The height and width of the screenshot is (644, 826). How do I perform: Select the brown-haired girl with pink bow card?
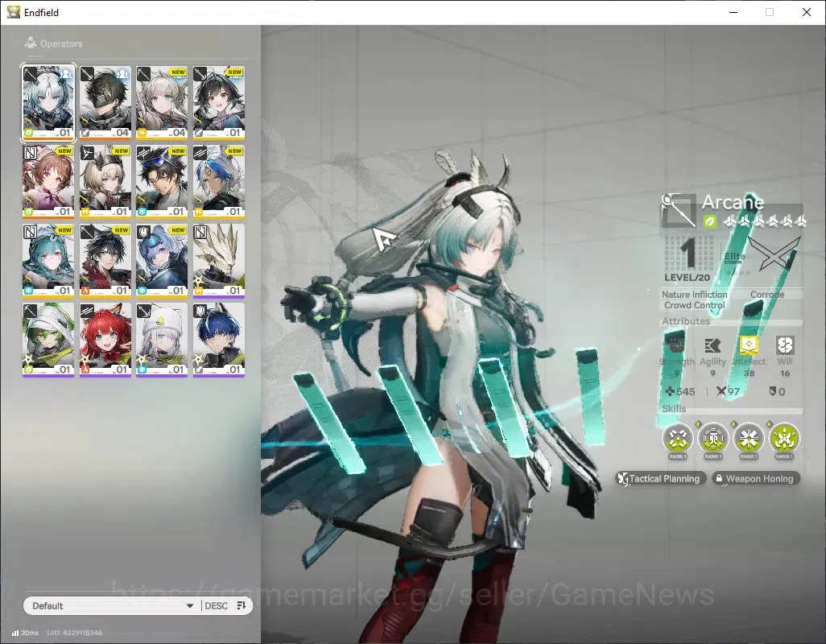(x=48, y=182)
